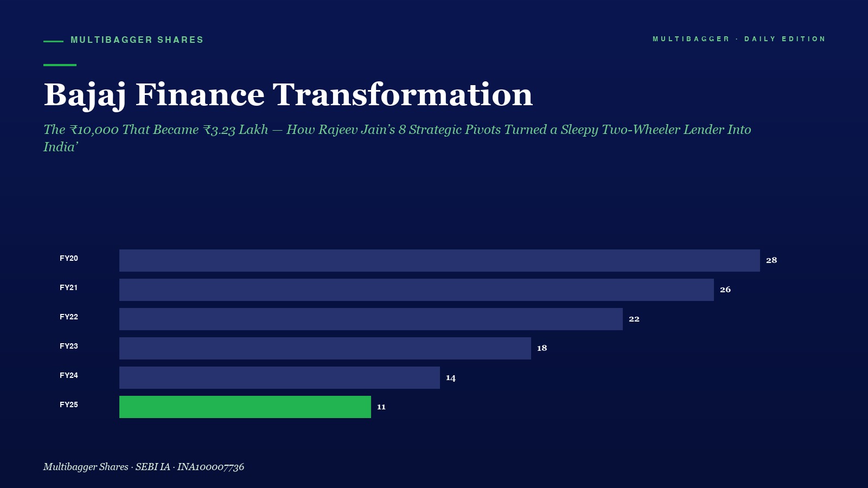Select the FY24 axis label
This screenshot has height=488, width=868.
[x=69, y=375]
